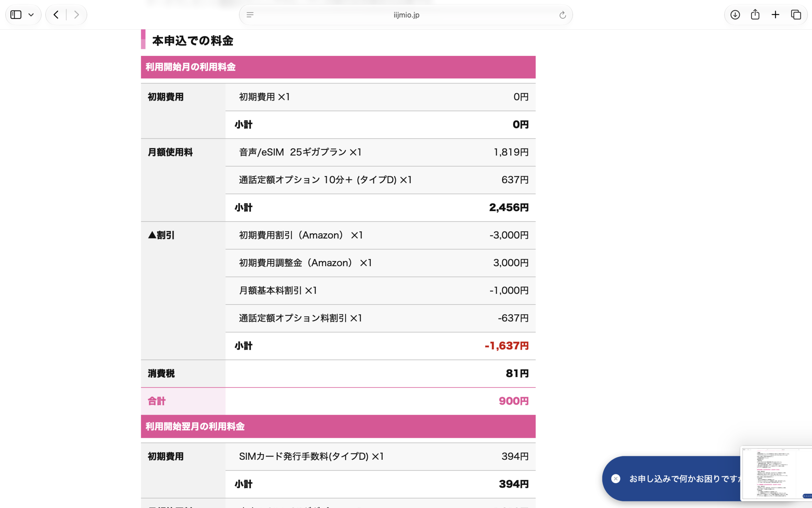
Task: Show the tab overview icon
Action: point(796,15)
